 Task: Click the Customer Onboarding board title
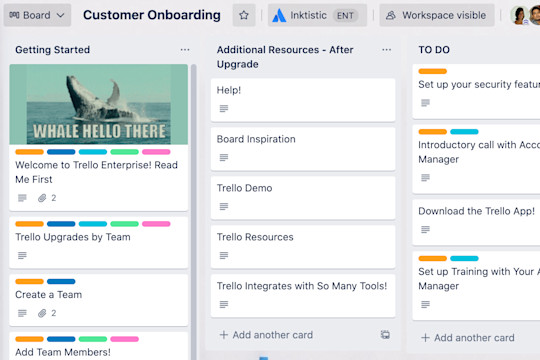(x=152, y=15)
